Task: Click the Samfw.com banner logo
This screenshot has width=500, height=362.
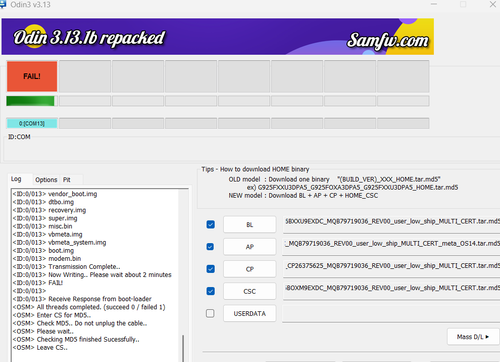Action: tap(387, 41)
